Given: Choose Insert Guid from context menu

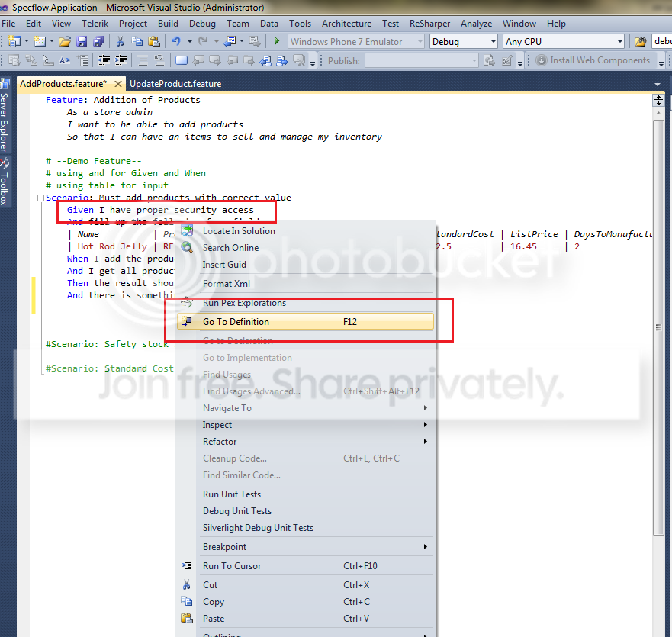Looking at the screenshot, I should pos(305,264).
